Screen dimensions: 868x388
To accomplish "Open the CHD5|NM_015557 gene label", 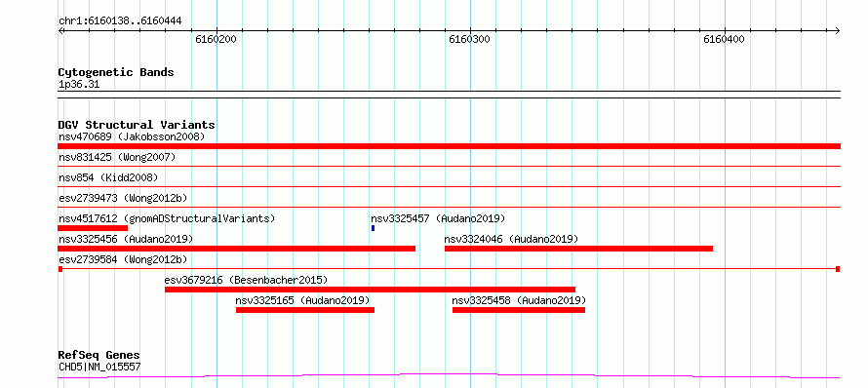I will (x=99, y=367).
